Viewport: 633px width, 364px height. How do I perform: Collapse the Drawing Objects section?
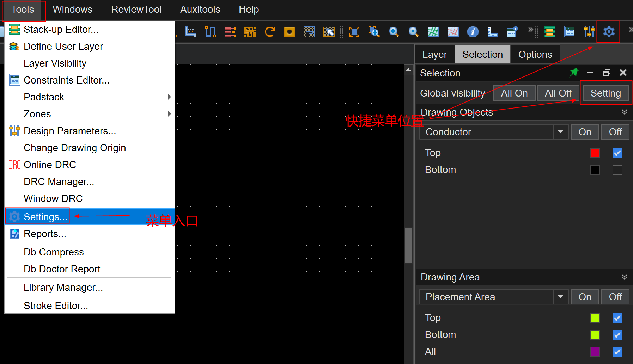[624, 112]
